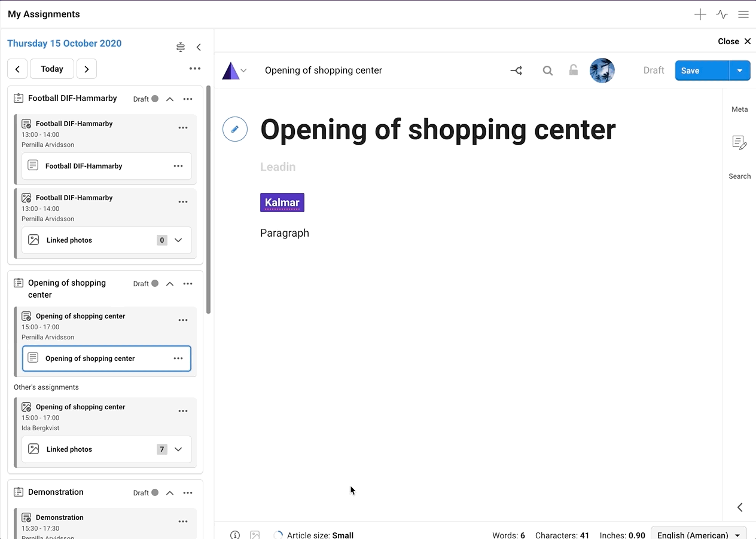Save the article
The image size is (756, 539).
pos(702,71)
